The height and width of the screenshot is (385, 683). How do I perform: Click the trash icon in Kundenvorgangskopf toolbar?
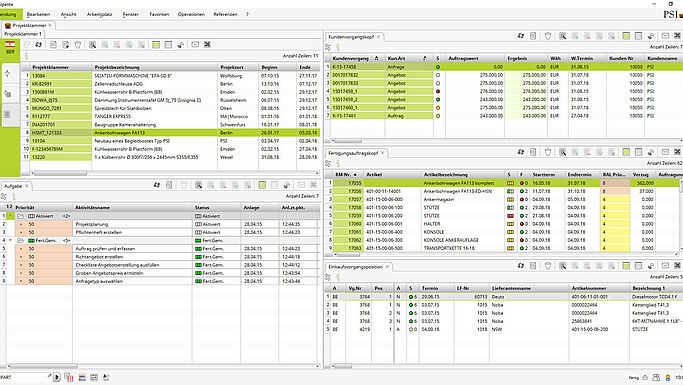[548, 36]
